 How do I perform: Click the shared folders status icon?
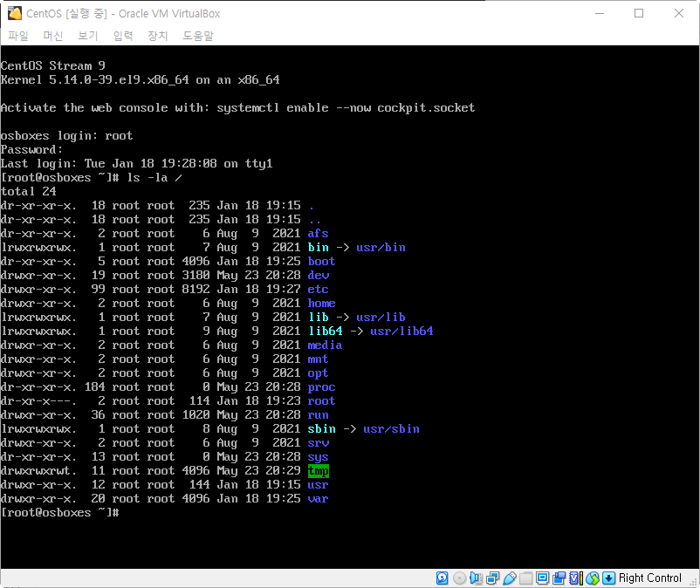pos(526,578)
